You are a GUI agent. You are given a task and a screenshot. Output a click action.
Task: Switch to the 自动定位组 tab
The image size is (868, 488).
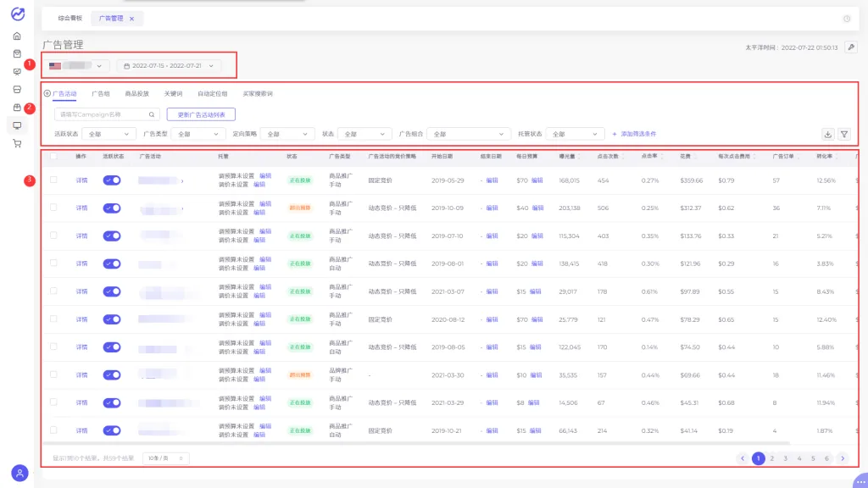213,94
